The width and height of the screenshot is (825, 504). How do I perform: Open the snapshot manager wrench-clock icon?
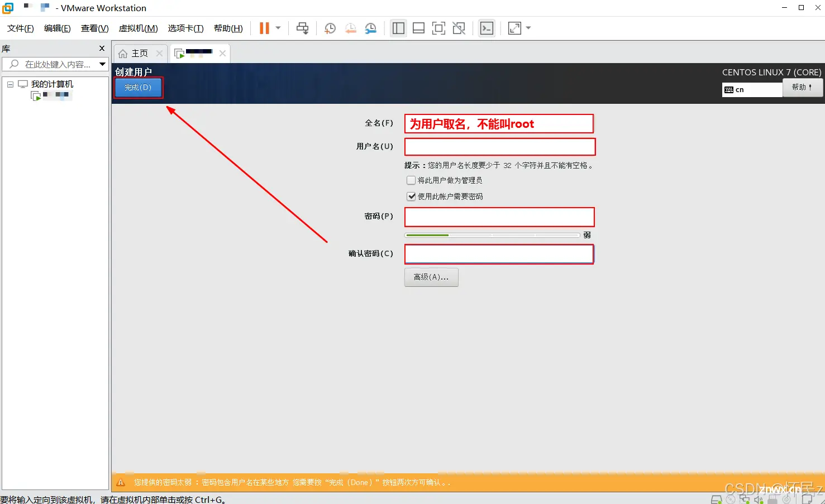370,28
